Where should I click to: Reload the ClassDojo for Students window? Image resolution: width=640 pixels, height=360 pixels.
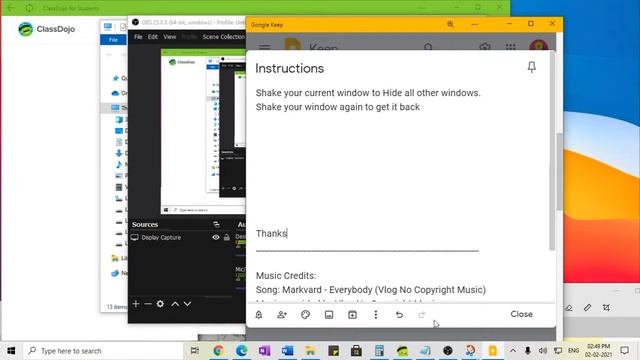pyautogui.click(x=29, y=8)
